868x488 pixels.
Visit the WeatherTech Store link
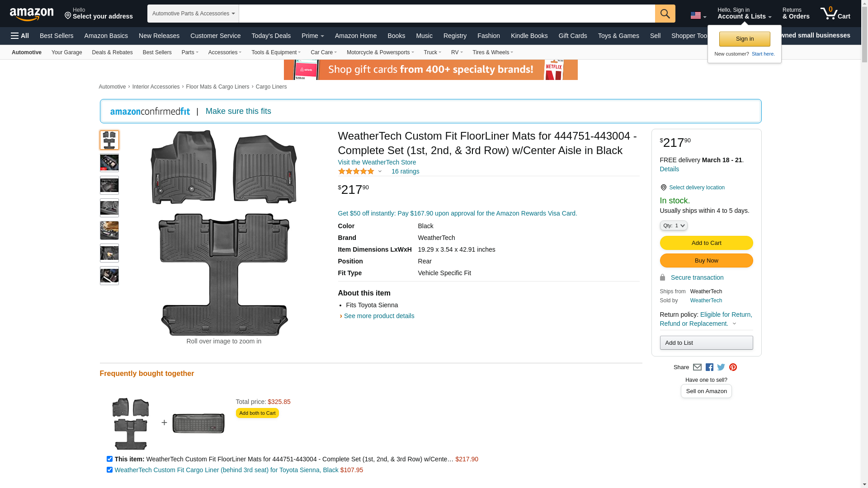tap(377, 162)
